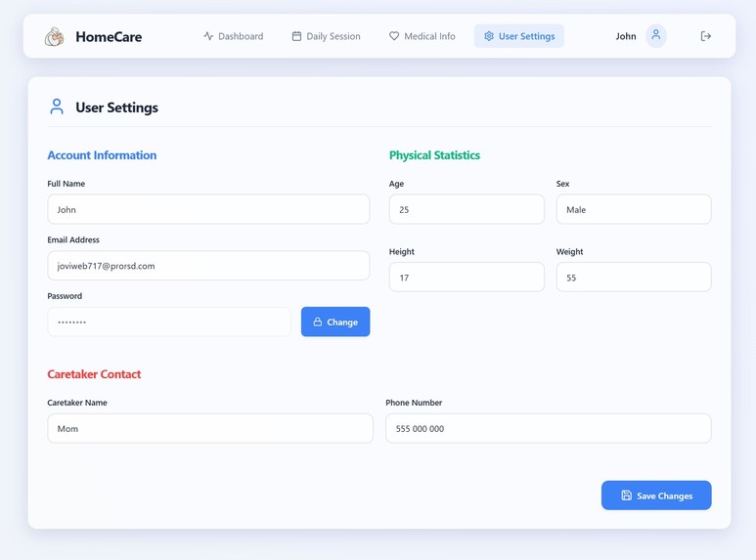This screenshot has height=560, width=756.
Task: Click the Weight label
Action: tap(569, 251)
